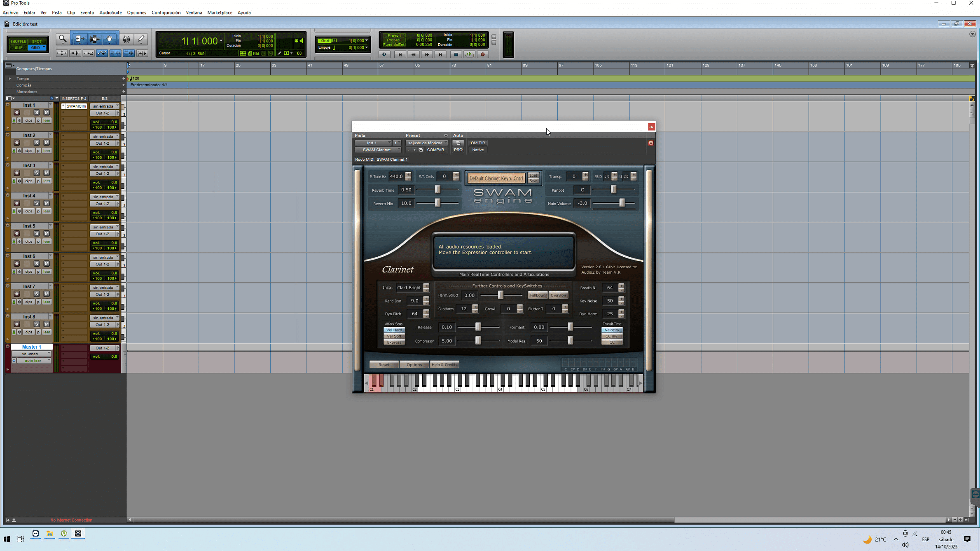The height and width of the screenshot is (551, 980).
Task: Click the Fast Forward transport button
Action: tap(427, 54)
